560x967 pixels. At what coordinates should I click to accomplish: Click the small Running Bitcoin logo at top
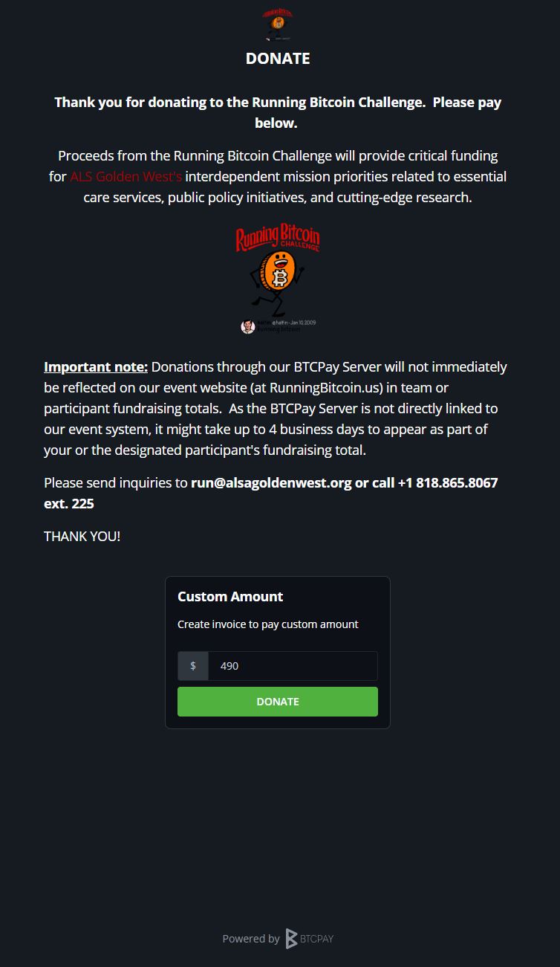pyautogui.click(x=278, y=24)
